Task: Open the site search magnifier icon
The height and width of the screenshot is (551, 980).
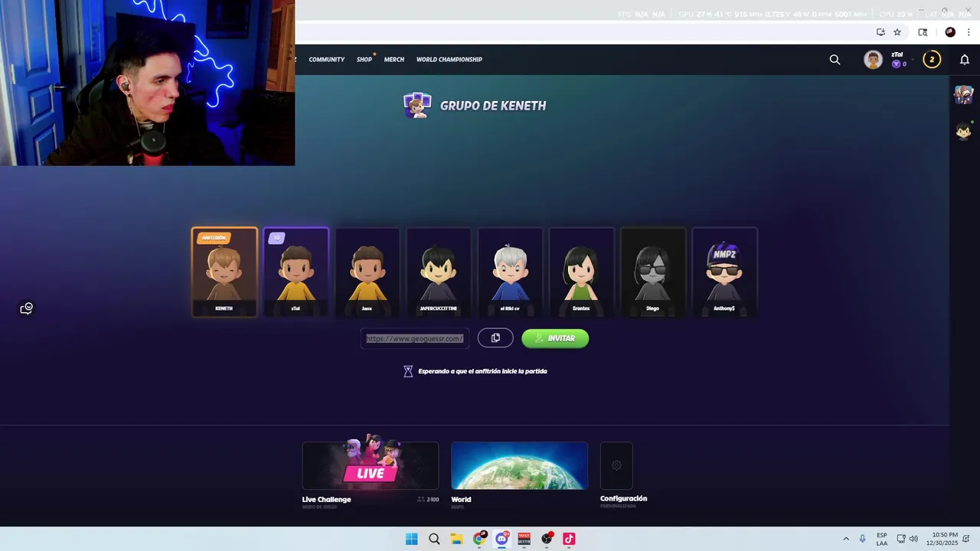Action: click(835, 60)
